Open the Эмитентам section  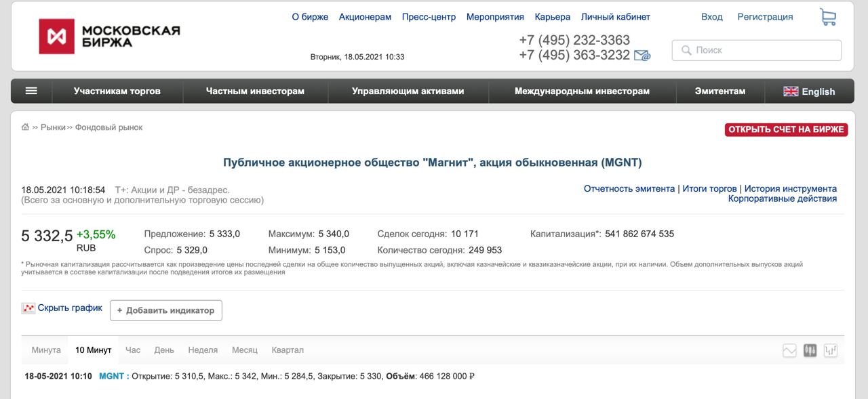tap(720, 91)
